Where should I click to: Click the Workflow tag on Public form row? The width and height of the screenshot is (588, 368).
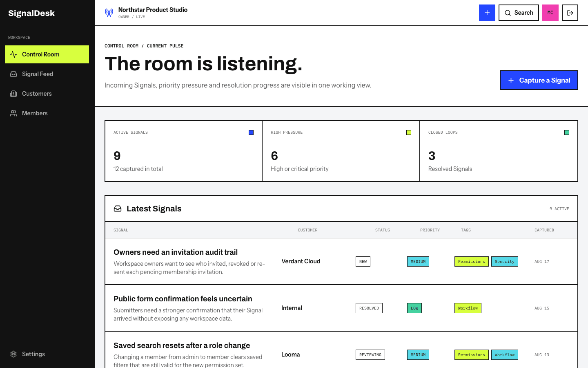point(468,308)
